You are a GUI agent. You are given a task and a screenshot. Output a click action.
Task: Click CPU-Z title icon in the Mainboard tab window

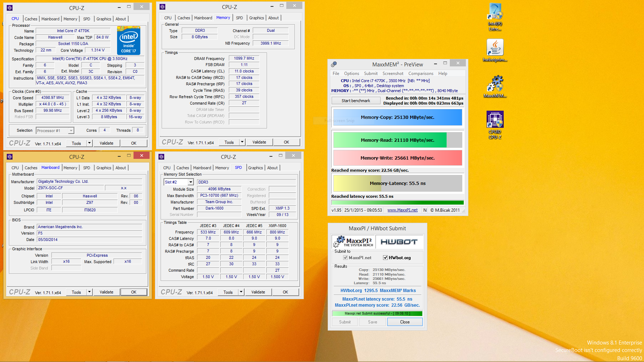(10, 157)
